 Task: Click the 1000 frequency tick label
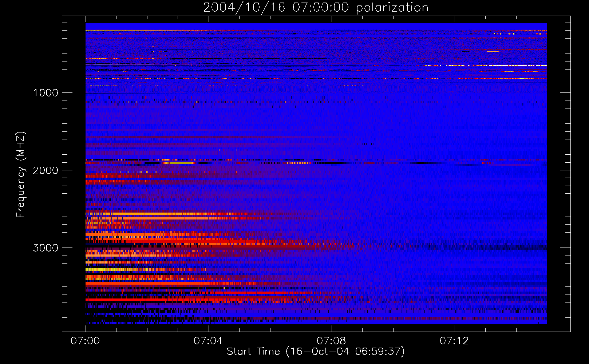(x=46, y=93)
